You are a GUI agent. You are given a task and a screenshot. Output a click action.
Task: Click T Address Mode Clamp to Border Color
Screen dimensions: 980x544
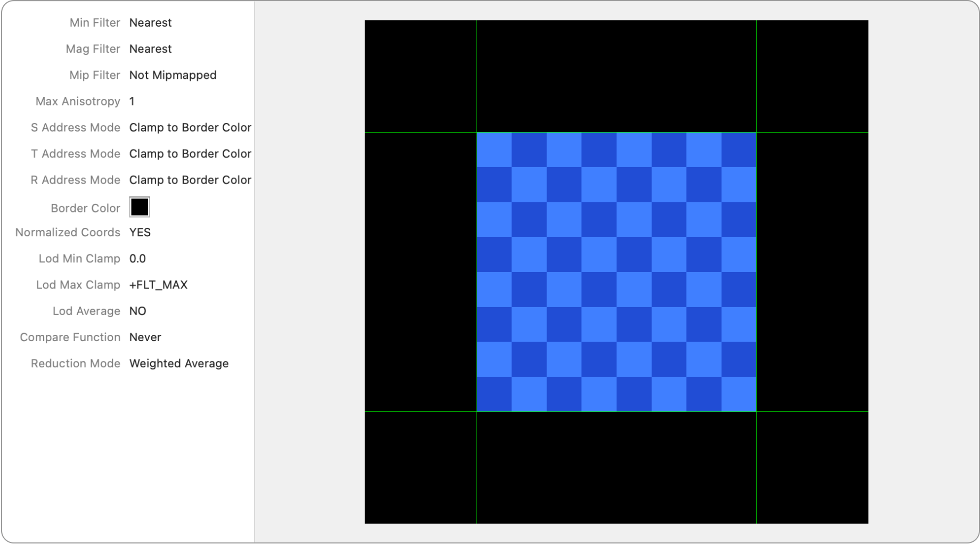pyautogui.click(x=190, y=154)
